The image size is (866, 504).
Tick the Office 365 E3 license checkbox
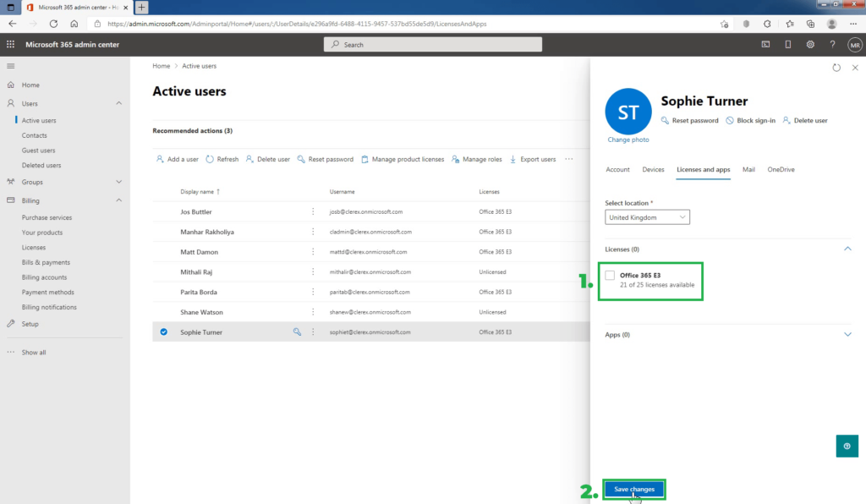(610, 276)
